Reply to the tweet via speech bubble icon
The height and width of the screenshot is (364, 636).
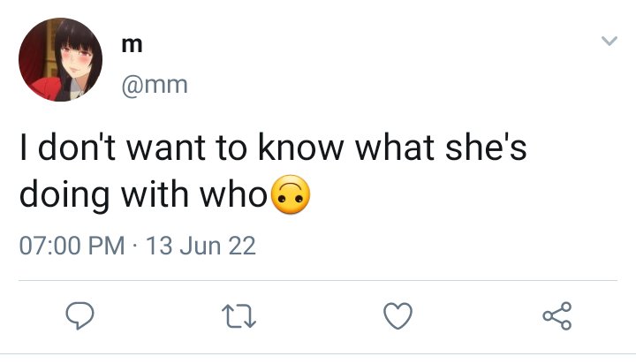tap(79, 315)
